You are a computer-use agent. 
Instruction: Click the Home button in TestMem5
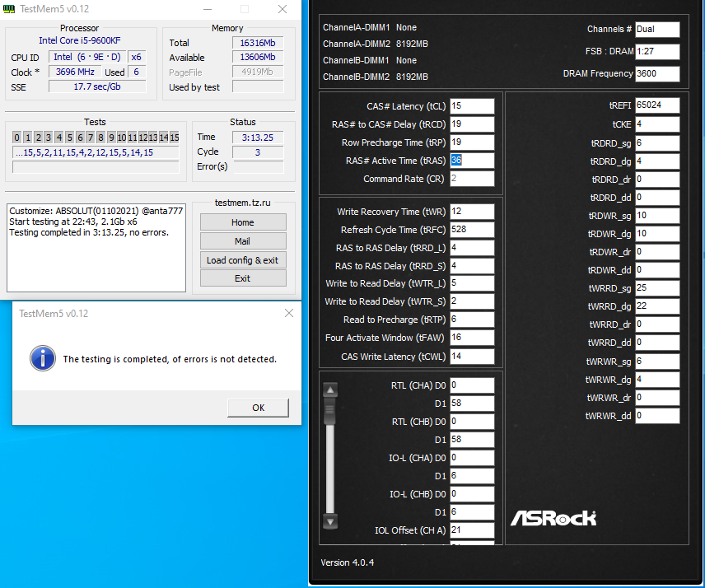pyautogui.click(x=243, y=222)
